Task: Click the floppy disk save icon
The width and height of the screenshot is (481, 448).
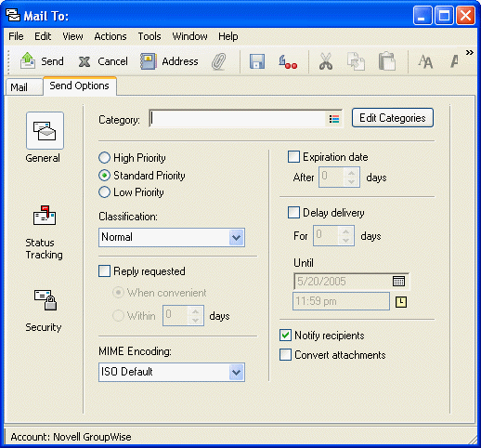Action: click(x=257, y=61)
